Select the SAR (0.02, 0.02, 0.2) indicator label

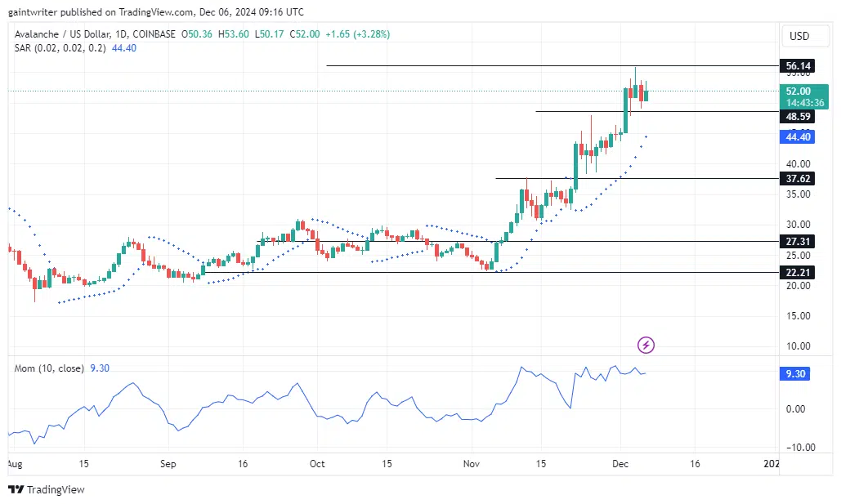point(60,48)
